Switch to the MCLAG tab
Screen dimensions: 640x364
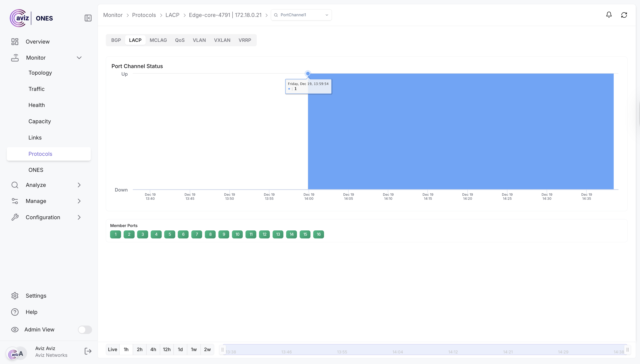[x=158, y=40]
